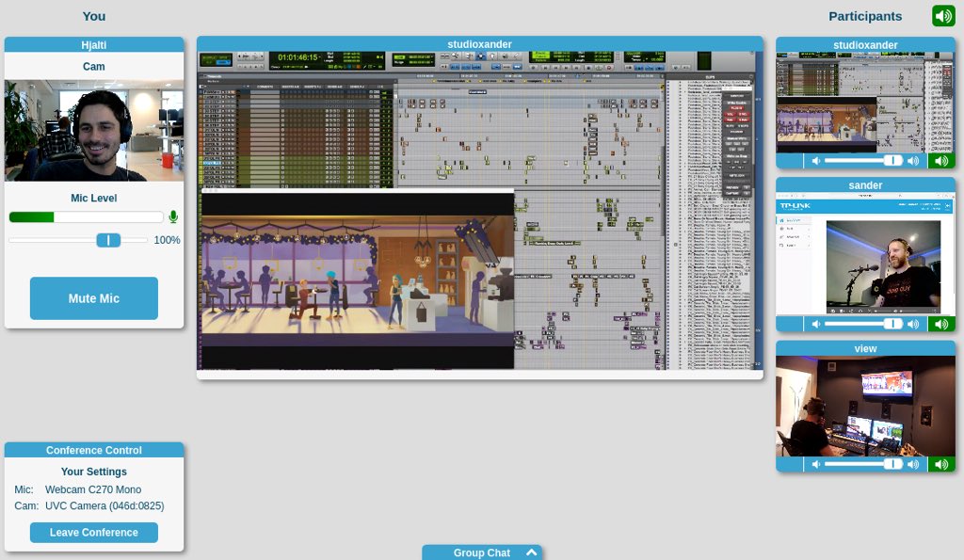
Task: Click the 'Cam' label above the webcam preview
Action: point(94,67)
